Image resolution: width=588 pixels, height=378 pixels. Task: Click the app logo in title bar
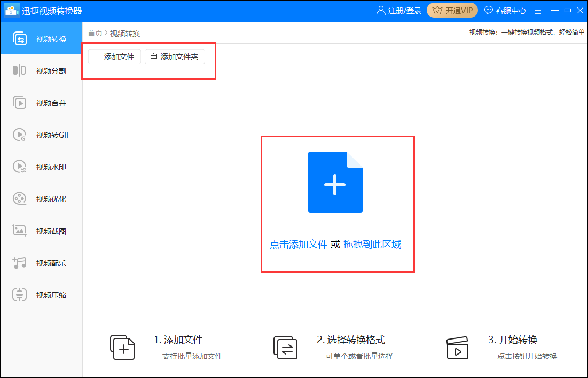12,11
